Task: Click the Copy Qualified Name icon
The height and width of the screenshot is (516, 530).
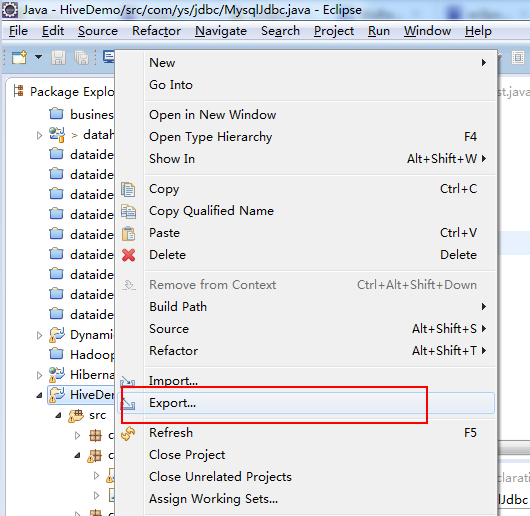Action: click(x=128, y=212)
